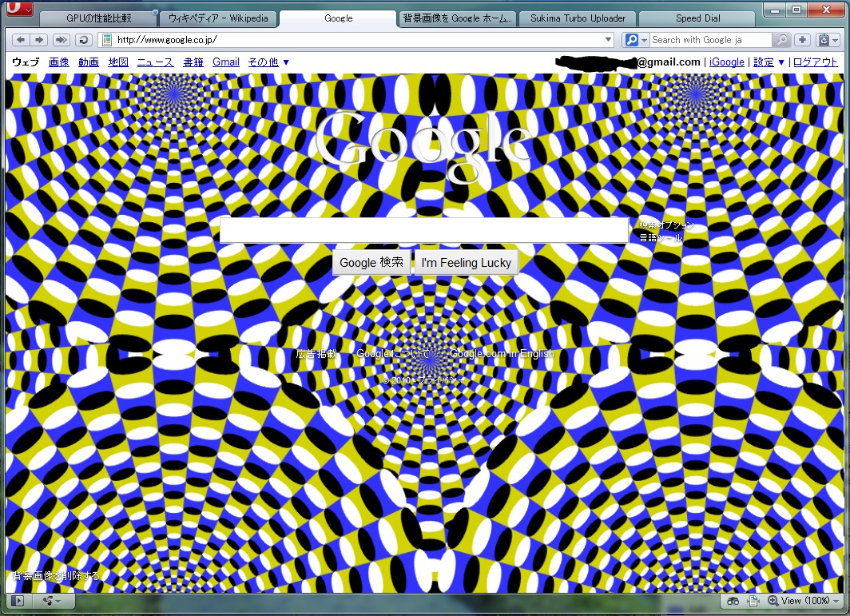Image resolution: width=850 pixels, height=616 pixels.
Task: Click the Google 検索 button
Action: (x=371, y=262)
